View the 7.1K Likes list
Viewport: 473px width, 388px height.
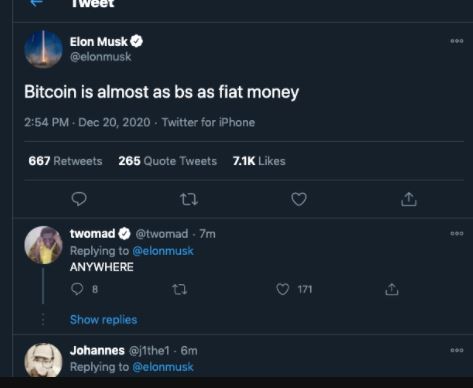pyautogui.click(x=259, y=161)
